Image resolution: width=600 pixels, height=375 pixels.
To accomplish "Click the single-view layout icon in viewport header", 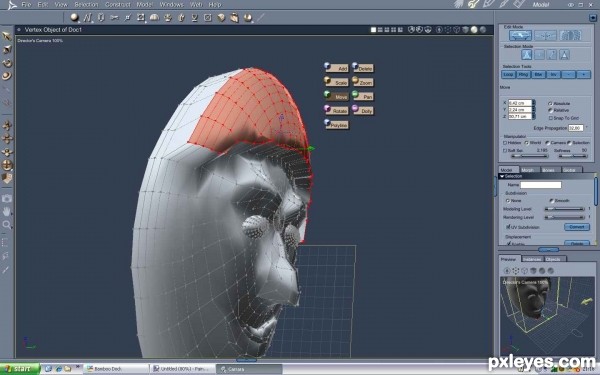I will [x=373, y=29].
